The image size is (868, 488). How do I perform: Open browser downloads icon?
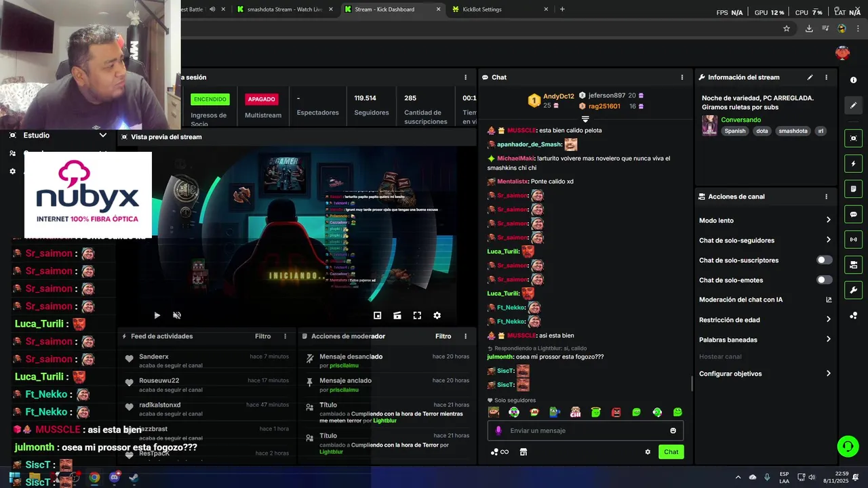(x=809, y=28)
